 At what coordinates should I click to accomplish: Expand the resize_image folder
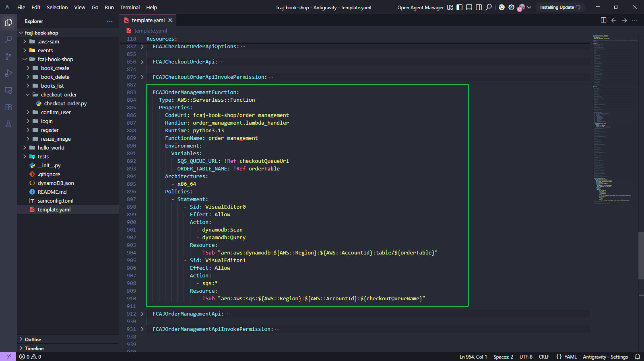pyautogui.click(x=28, y=139)
